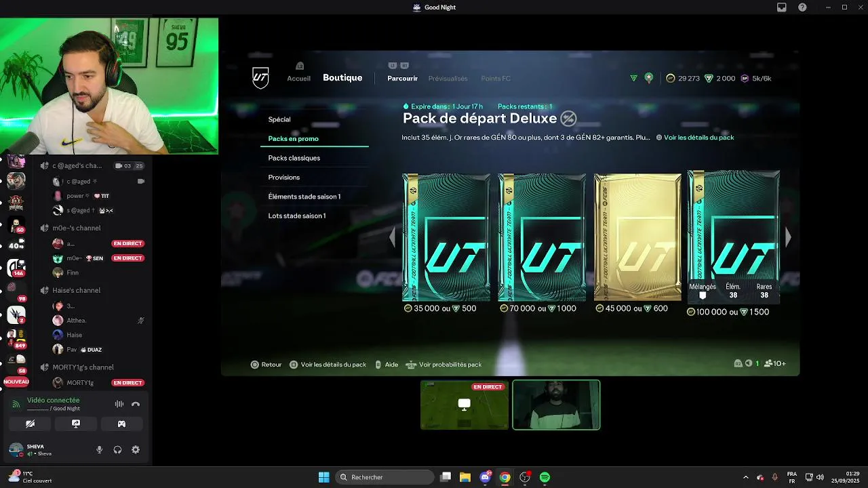Select the gold 45 000 coin pack
Image resolution: width=868 pixels, height=488 pixels.
pos(637,237)
